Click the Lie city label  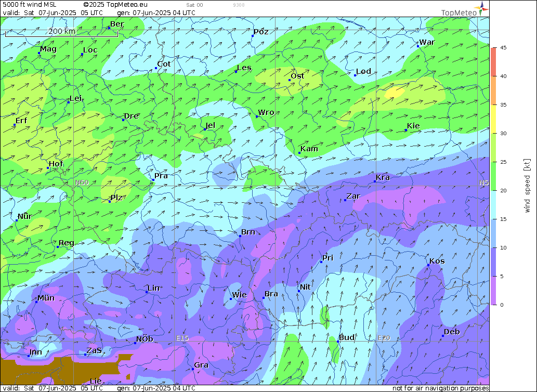96,381
